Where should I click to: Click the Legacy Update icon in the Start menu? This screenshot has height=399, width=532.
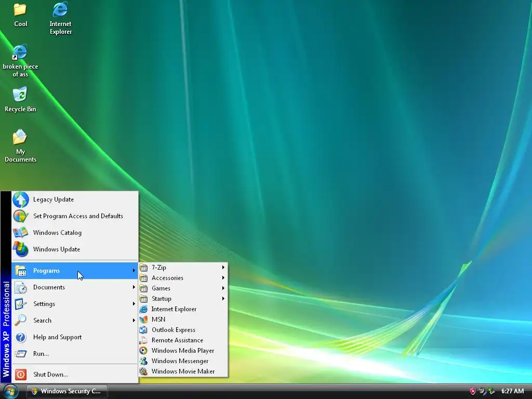click(21, 199)
